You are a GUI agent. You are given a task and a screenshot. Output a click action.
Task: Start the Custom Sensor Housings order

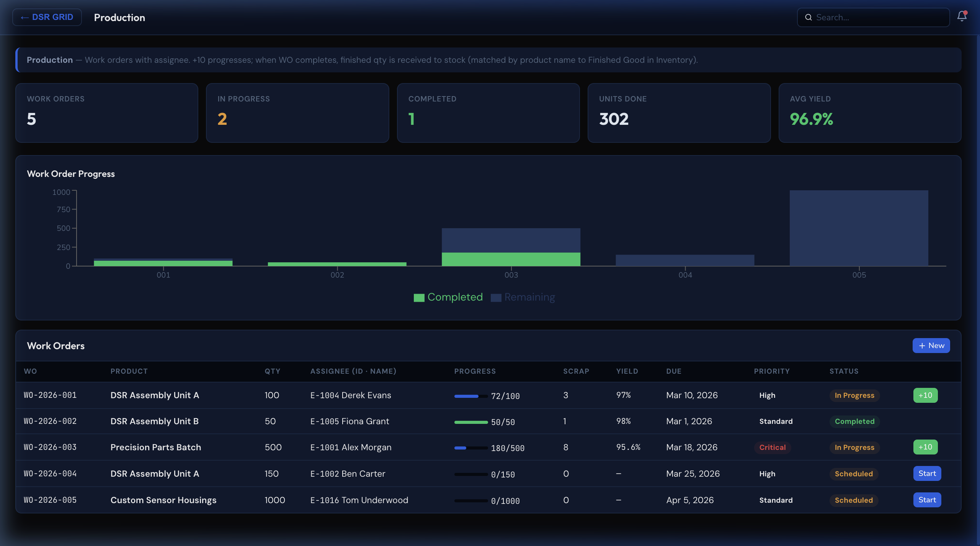click(927, 500)
